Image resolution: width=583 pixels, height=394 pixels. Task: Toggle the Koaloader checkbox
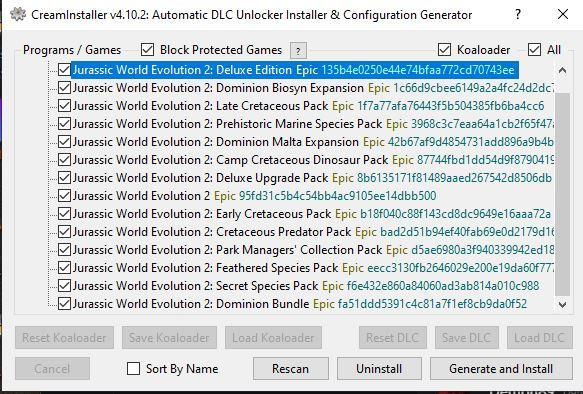click(x=444, y=50)
